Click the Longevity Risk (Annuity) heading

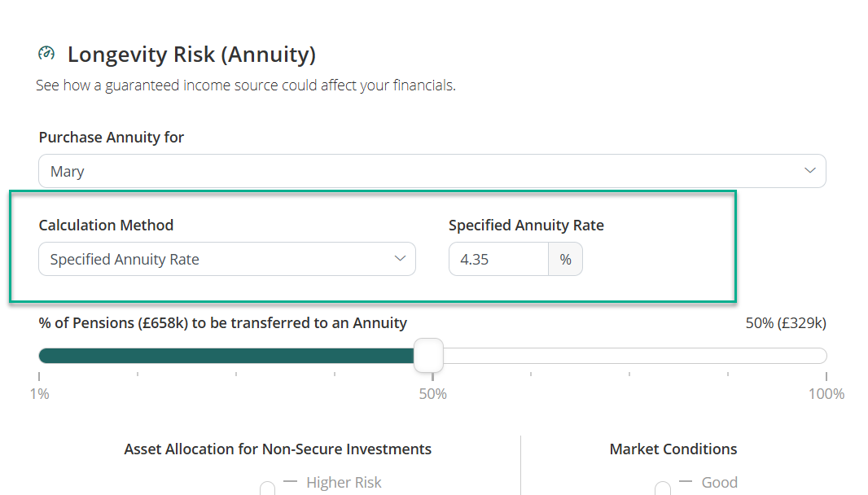[191, 55]
